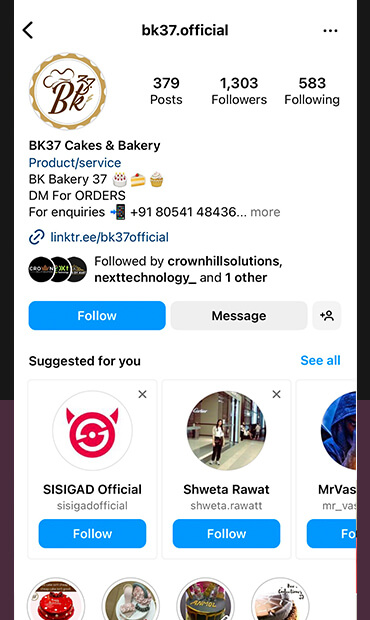
Task: Follow SISIGAD Official
Action: point(92,533)
